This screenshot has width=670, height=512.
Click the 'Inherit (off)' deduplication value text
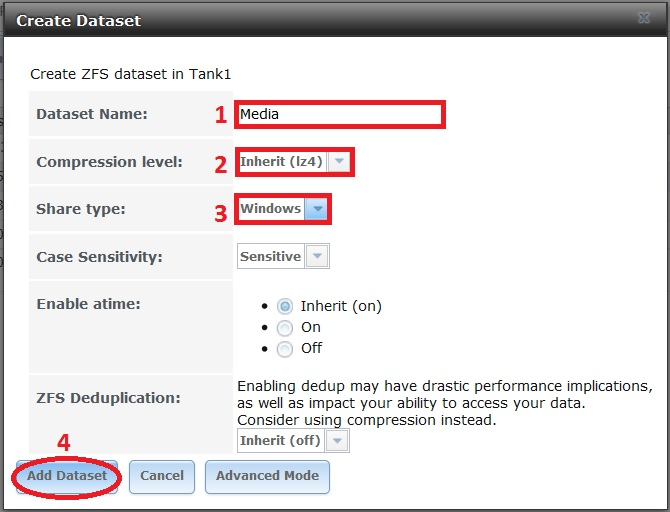pyautogui.click(x=281, y=441)
